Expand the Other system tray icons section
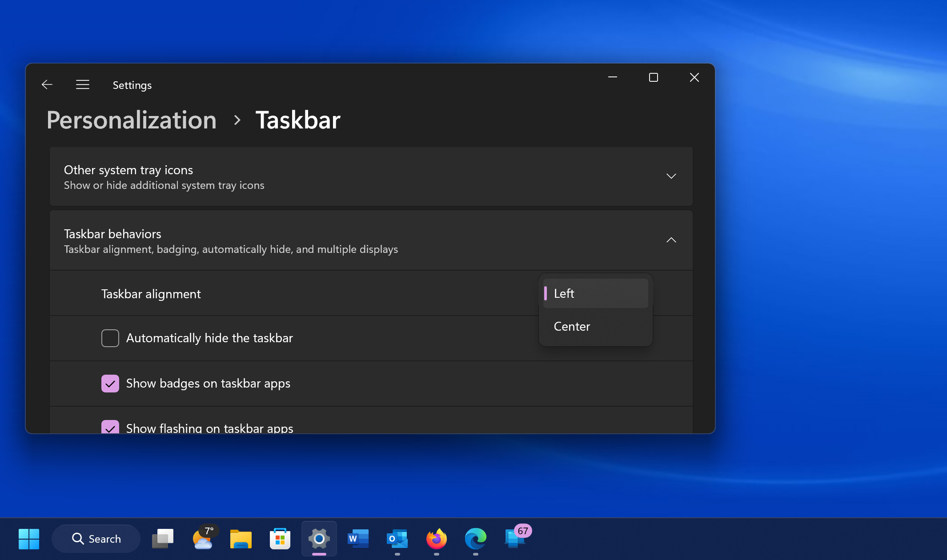This screenshot has height=560, width=947. [671, 176]
